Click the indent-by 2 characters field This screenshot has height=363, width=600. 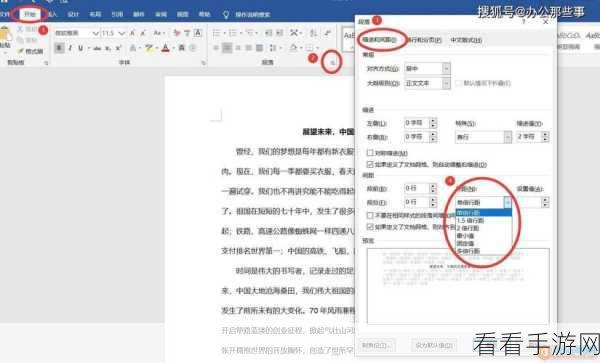coord(529,137)
